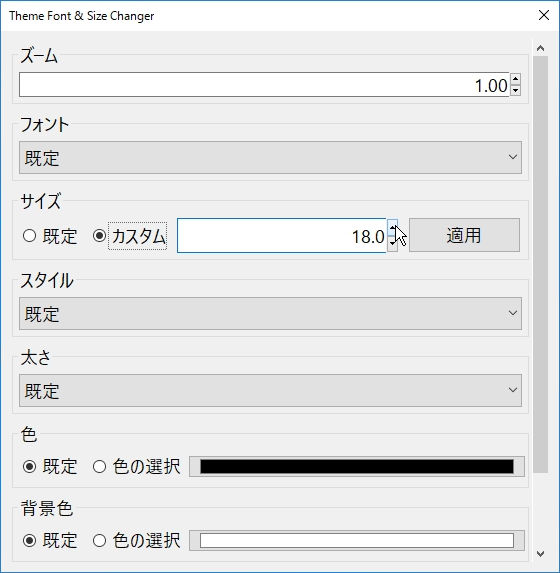Click the vertical scrollbar thumb

(541, 264)
